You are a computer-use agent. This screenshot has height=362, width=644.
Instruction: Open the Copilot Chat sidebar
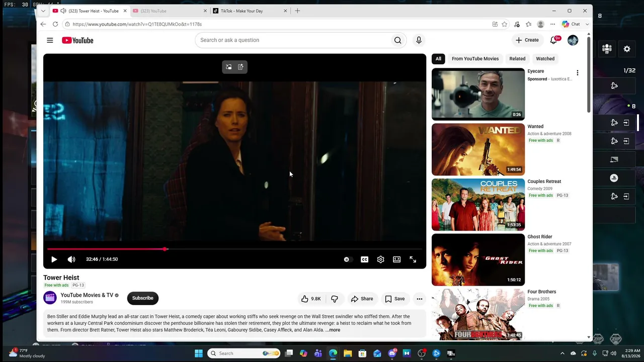click(571, 24)
